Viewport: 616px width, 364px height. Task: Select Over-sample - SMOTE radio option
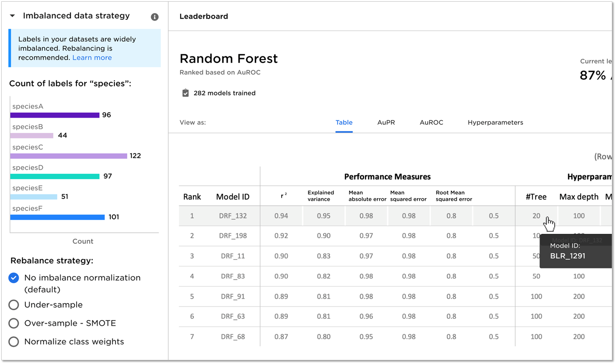click(x=14, y=323)
